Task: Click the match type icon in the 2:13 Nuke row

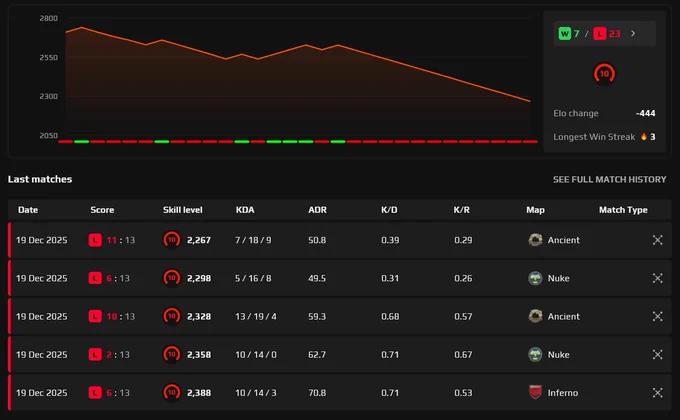Action: (657, 354)
